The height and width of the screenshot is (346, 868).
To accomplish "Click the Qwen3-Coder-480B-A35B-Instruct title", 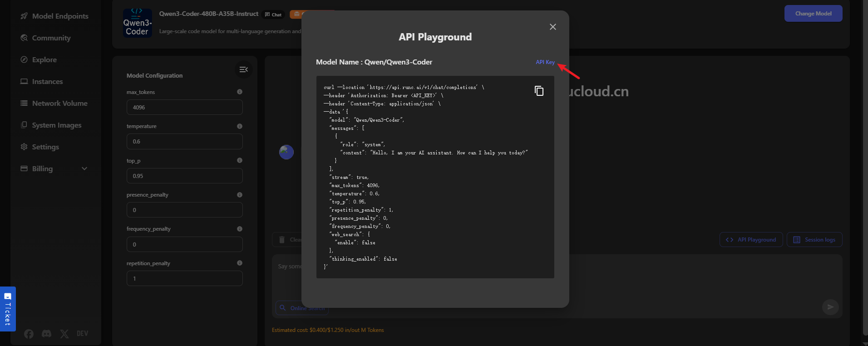I will pyautogui.click(x=209, y=14).
